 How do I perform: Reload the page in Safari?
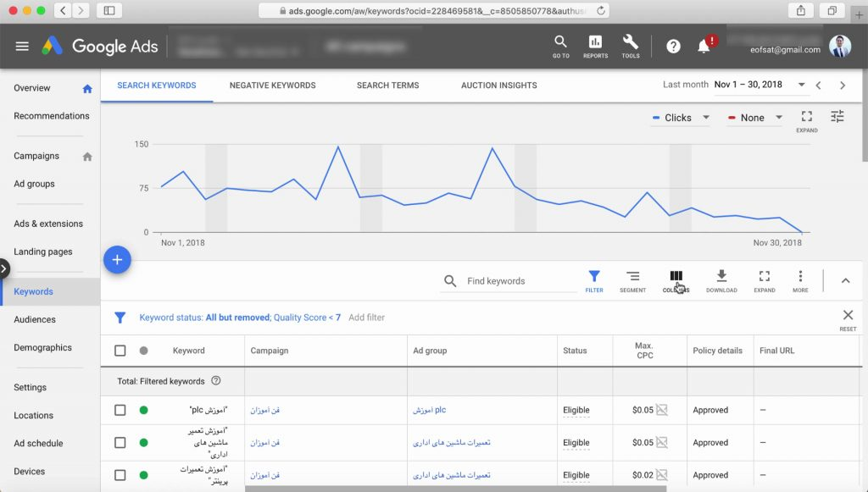(x=601, y=10)
